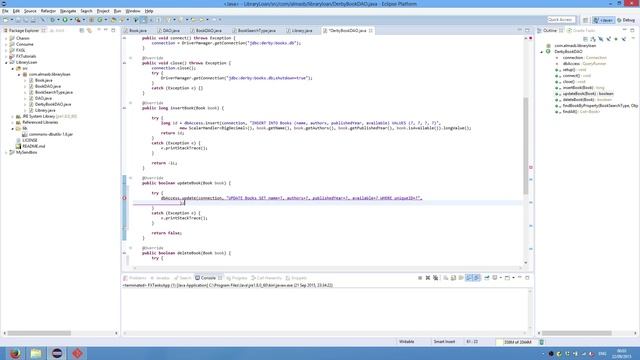Image resolution: width=640 pixels, height=360 pixels.
Task: Switch to the Book.java editor tab
Action: coord(135,31)
